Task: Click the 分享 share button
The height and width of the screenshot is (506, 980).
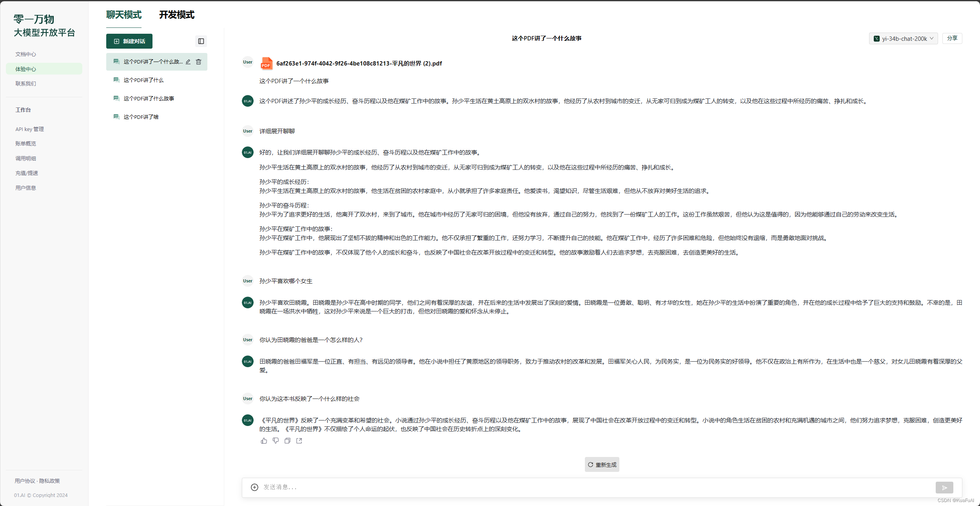Action: pyautogui.click(x=952, y=38)
